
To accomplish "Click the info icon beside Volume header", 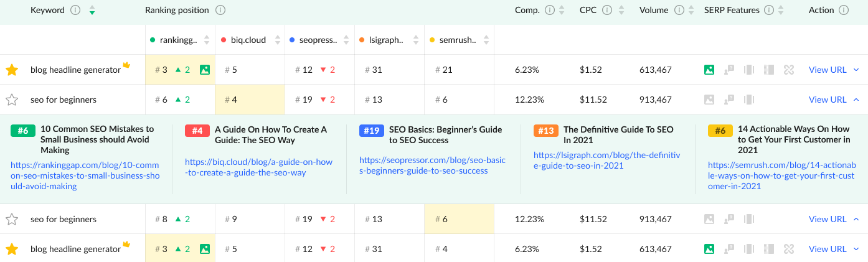I will pos(679,10).
